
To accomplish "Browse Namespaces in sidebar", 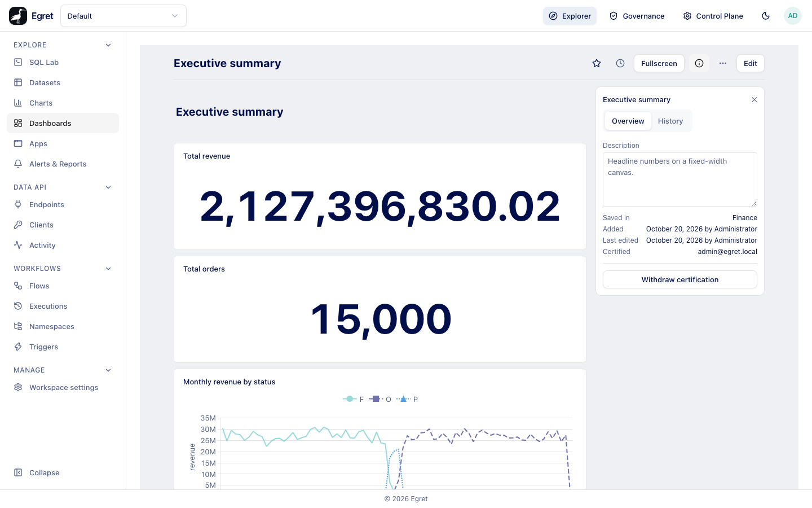I will point(63,326).
